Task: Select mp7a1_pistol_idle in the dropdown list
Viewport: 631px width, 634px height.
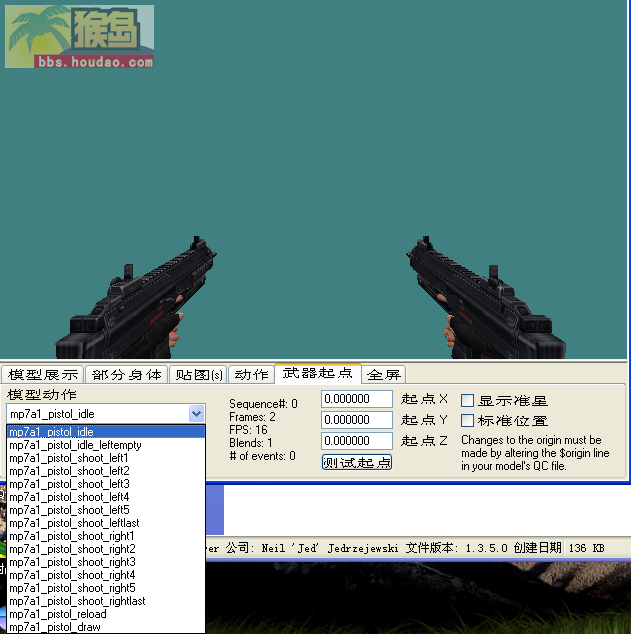Action: coord(106,432)
